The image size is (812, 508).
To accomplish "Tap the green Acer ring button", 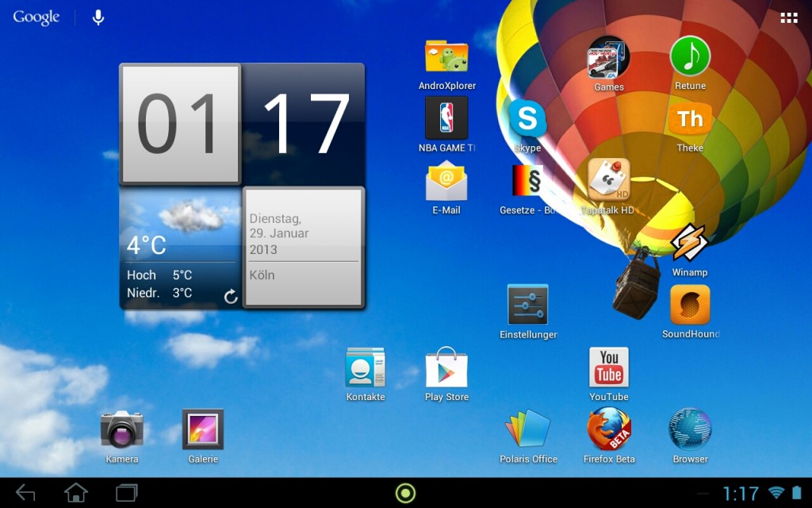I will (405, 493).
